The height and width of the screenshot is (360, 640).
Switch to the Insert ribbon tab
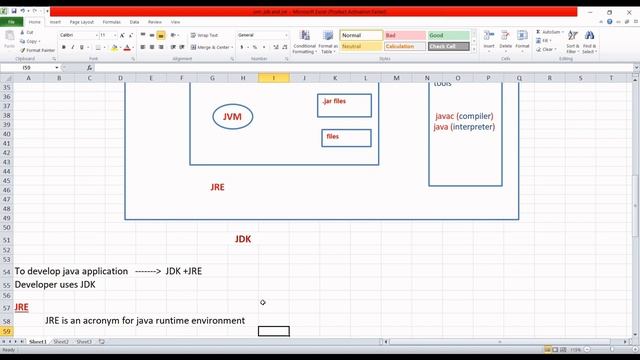[55, 22]
